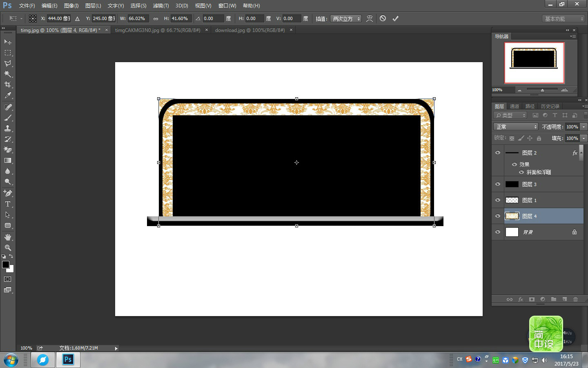Image resolution: width=588 pixels, height=368 pixels.
Task: Select the Pen tool
Action: (x=8, y=193)
